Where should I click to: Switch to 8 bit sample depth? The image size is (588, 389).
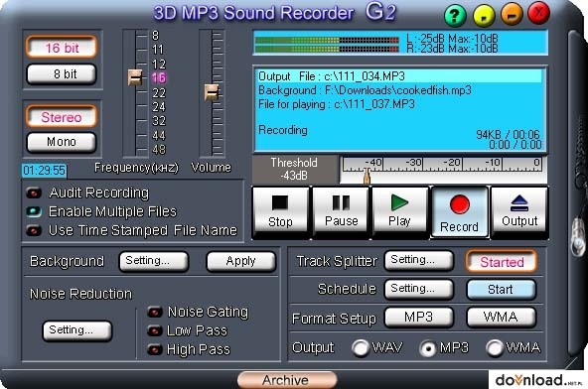click(x=62, y=74)
